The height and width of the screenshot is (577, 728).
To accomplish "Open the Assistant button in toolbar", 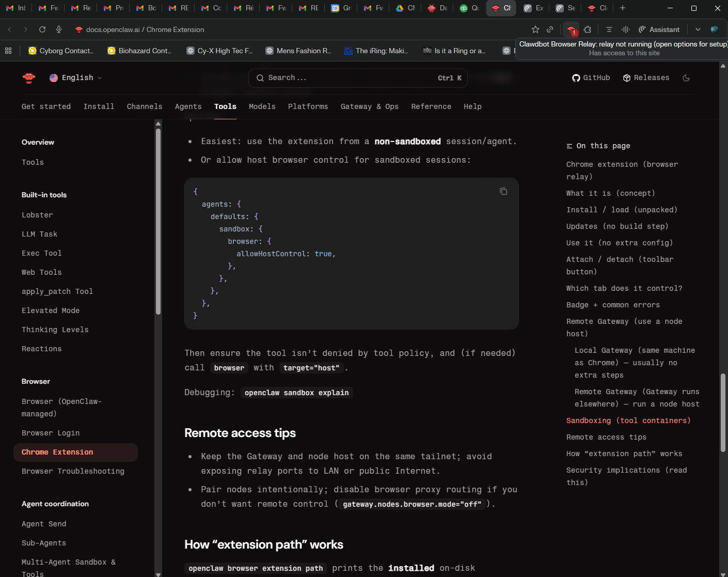I will click(x=659, y=29).
